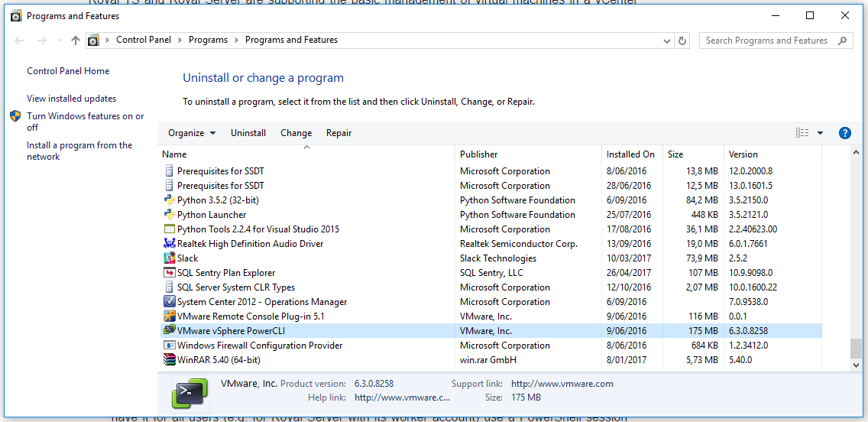This screenshot has height=422, width=868.
Task: Click the large PowerCLI icon in details pane
Action: click(x=189, y=393)
